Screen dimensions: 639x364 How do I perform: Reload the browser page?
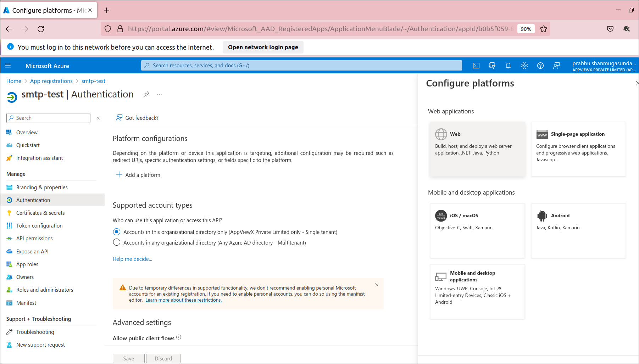(x=41, y=29)
